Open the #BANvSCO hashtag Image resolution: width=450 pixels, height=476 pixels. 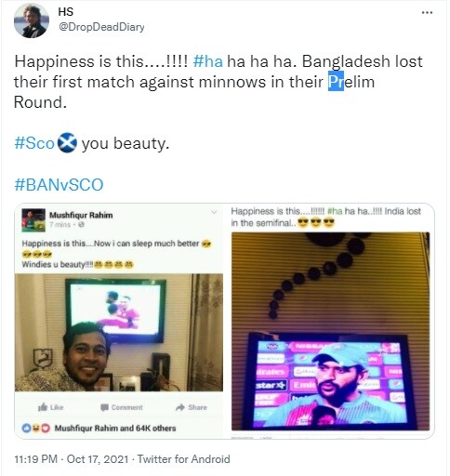click(59, 185)
